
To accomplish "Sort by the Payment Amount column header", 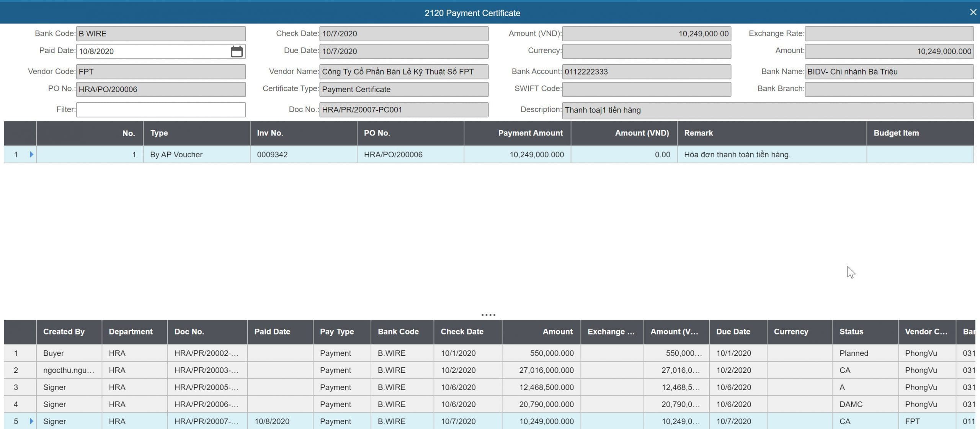I will pyautogui.click(x=530, y=133).
